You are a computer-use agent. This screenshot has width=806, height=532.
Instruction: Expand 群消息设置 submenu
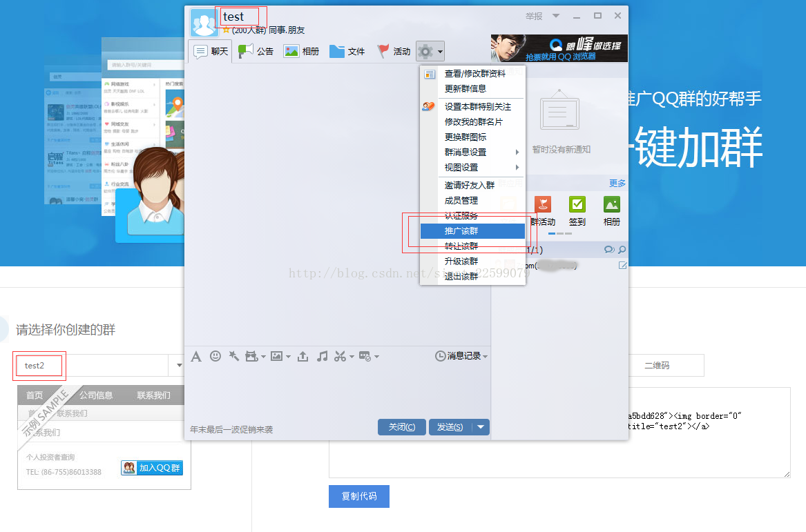(472, 152)
